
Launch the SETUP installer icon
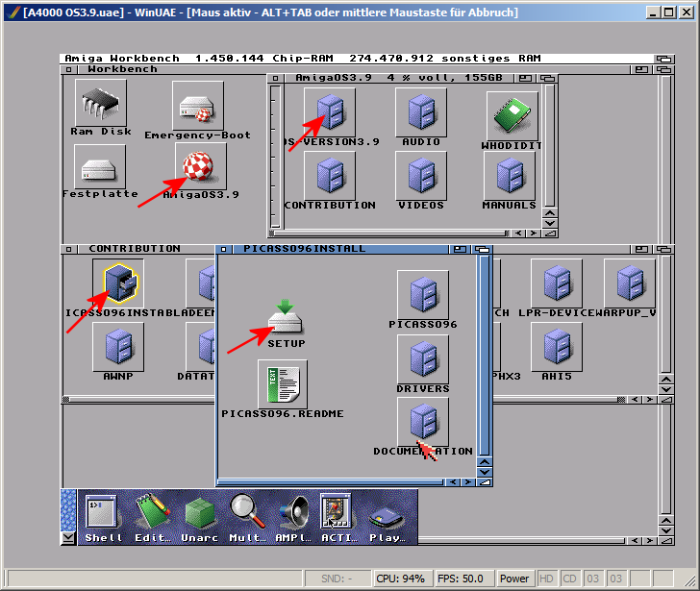click(286, 317)
